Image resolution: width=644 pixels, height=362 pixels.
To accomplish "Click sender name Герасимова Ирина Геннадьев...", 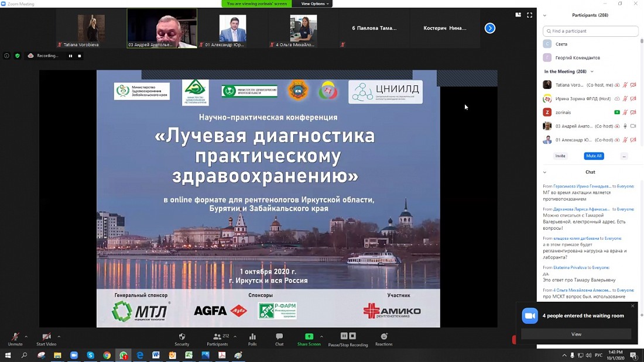I will point(581,187).
